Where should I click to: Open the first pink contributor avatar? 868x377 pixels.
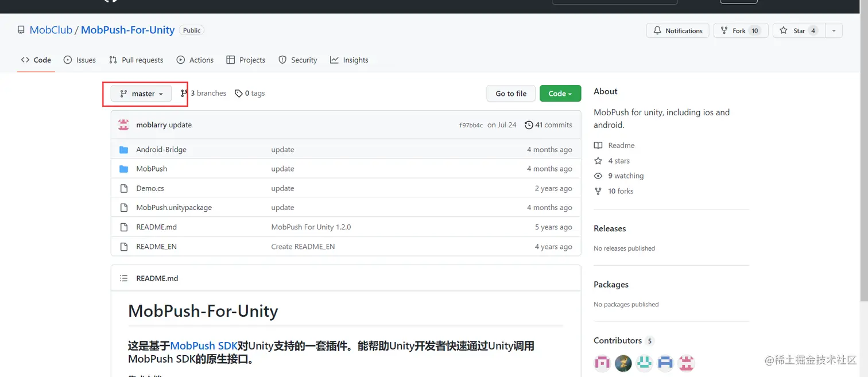pos(602,363)
